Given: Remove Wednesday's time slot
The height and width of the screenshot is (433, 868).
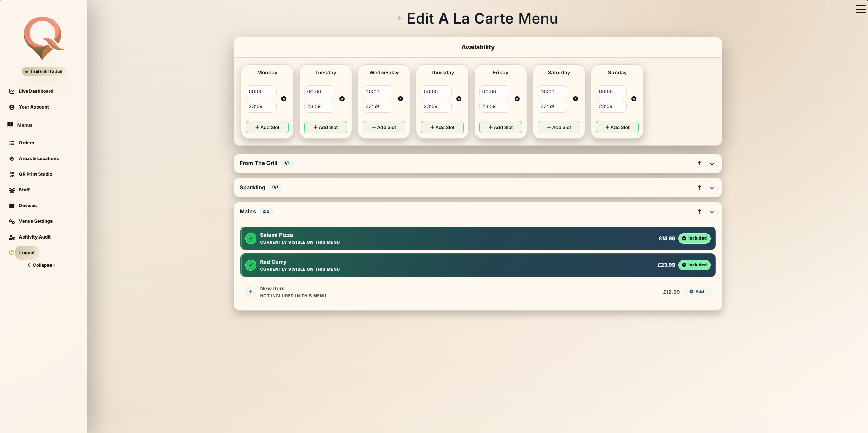Looking at the screenshot, I should click(400, 99).
